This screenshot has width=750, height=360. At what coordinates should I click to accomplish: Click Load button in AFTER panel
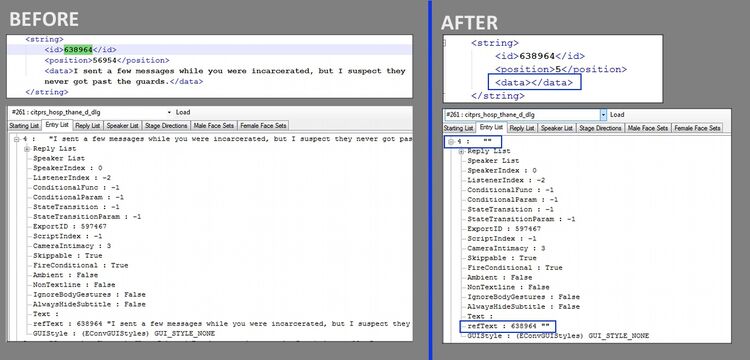(x=617, y=115)
